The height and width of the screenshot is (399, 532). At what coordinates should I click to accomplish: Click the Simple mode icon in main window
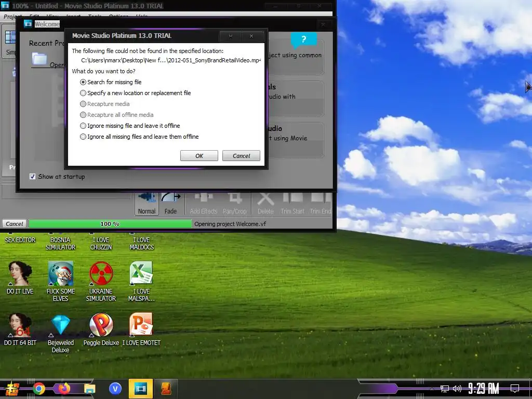(10, 37)
